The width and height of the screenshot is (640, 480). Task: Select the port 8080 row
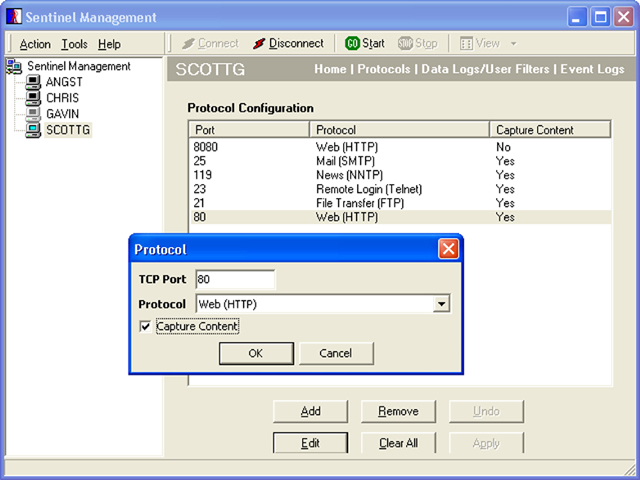(400, 147)
